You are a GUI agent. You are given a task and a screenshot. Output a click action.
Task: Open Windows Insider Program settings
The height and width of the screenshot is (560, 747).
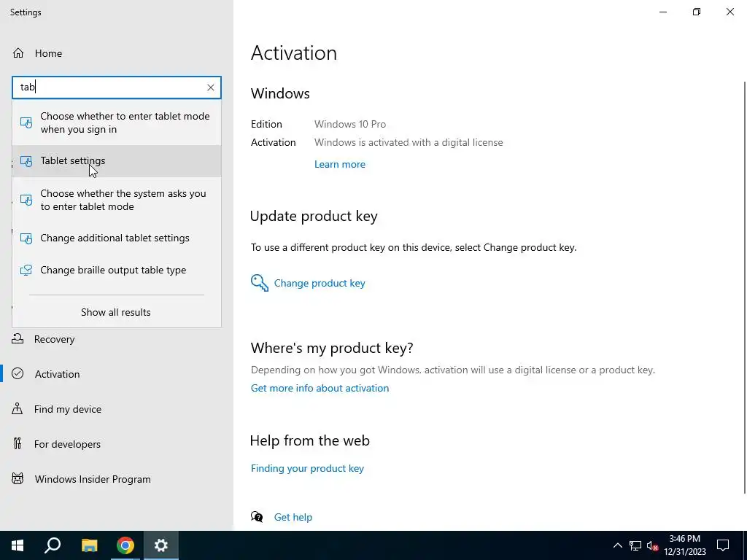click(117, 479)
